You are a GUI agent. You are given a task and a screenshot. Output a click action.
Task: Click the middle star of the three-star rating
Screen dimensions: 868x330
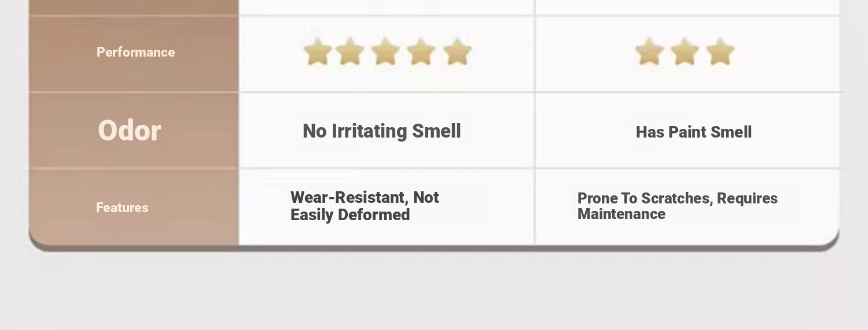pyautogui.click(x=685, y=52)
